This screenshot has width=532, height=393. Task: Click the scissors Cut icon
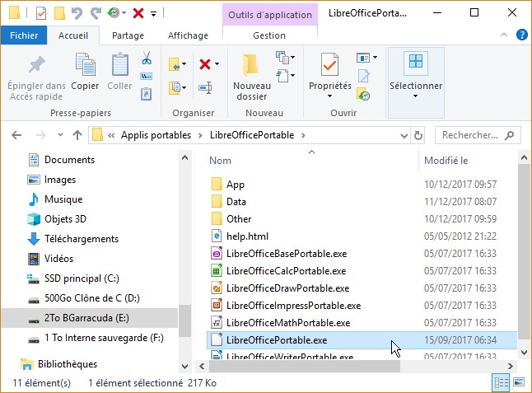[x=147, y=58]
